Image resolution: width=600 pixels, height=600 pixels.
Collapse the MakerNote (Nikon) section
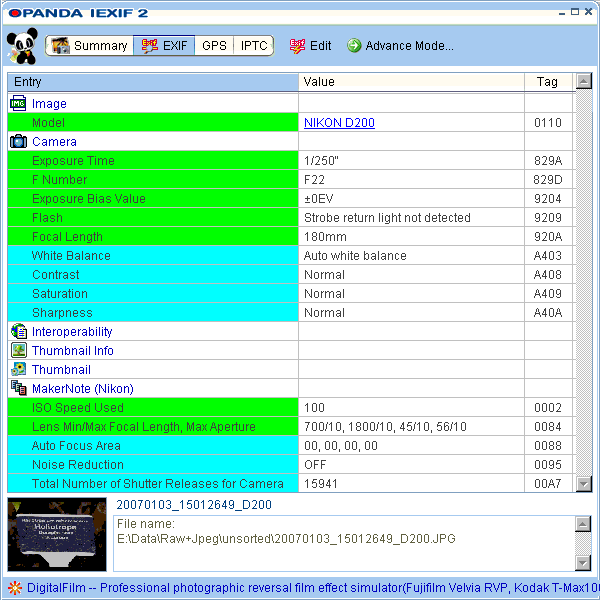point(83,388)
